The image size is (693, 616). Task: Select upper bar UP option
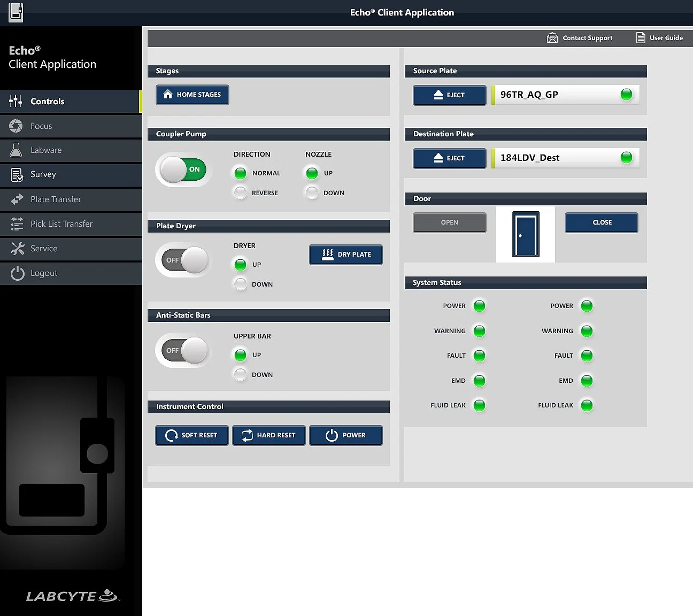[x=241, y=355]
